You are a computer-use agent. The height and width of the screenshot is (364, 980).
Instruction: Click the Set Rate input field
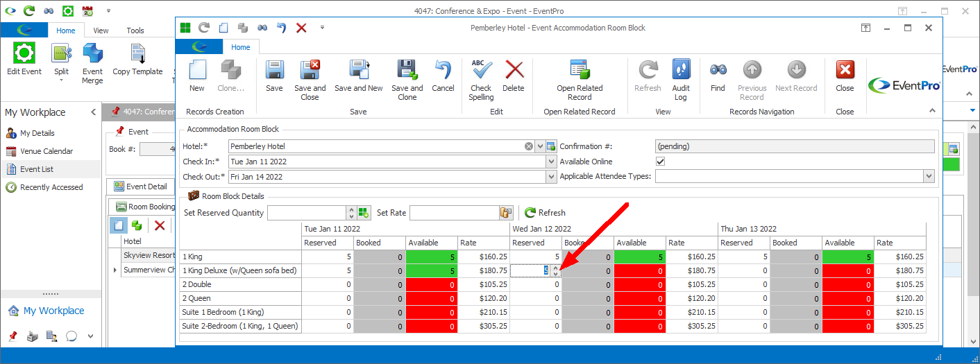click(454, 213)
